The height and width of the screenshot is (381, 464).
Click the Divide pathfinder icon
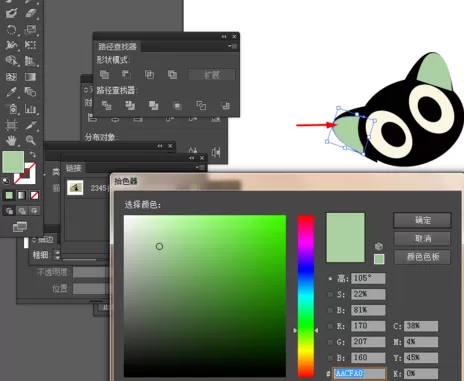[106, 106]
